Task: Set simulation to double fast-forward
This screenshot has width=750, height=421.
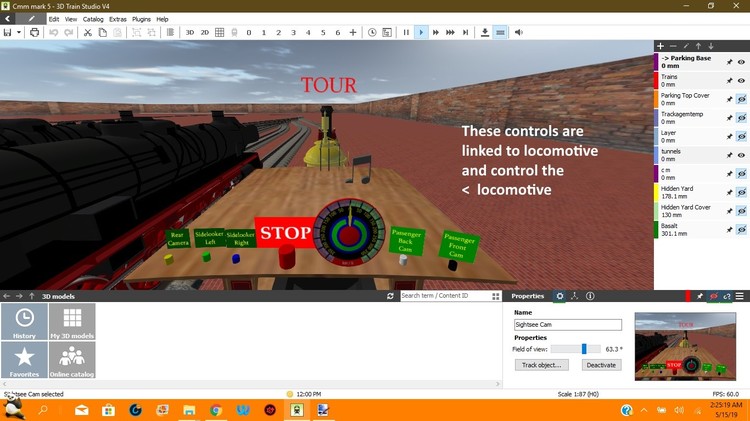Action: 436,33
